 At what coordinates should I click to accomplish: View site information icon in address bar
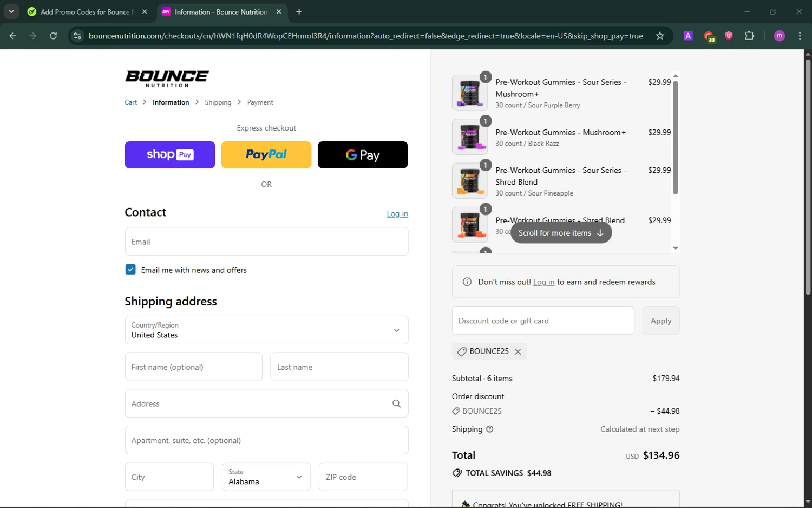[77, 36]
